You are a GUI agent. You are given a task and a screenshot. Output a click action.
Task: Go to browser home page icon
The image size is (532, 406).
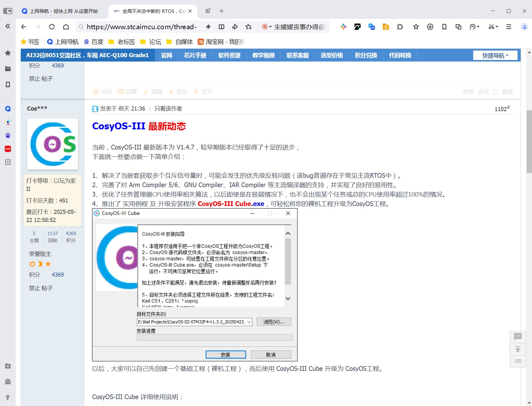66,27
